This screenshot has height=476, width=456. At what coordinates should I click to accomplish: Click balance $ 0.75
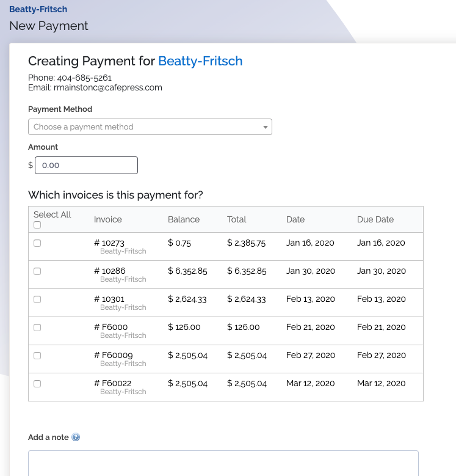pos(179,243)
